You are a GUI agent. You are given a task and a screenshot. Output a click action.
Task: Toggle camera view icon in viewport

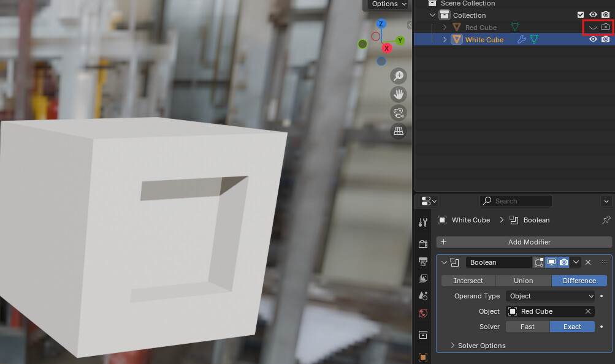coord(399,113)
